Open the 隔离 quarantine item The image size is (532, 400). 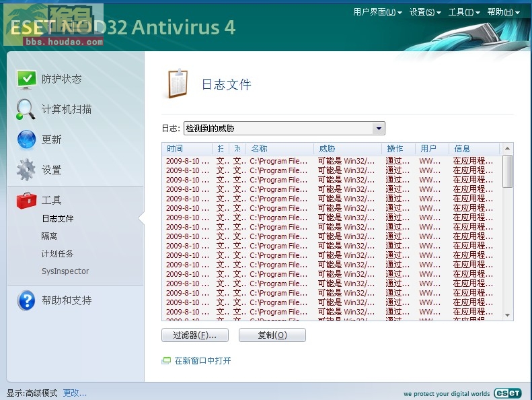pyautogui.click(x=49, y=236)
